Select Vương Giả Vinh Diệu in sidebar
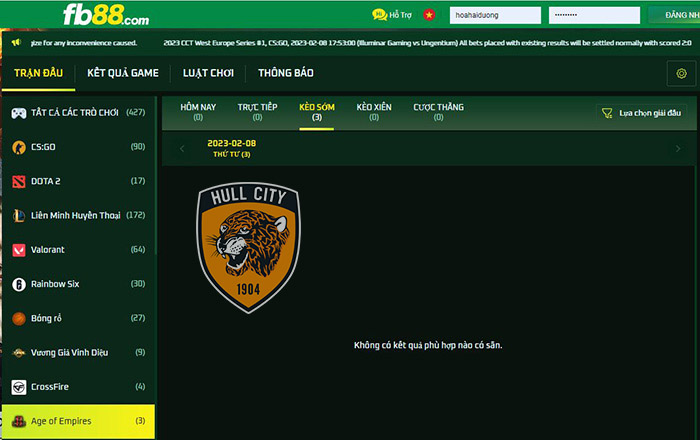 [79, 353]
